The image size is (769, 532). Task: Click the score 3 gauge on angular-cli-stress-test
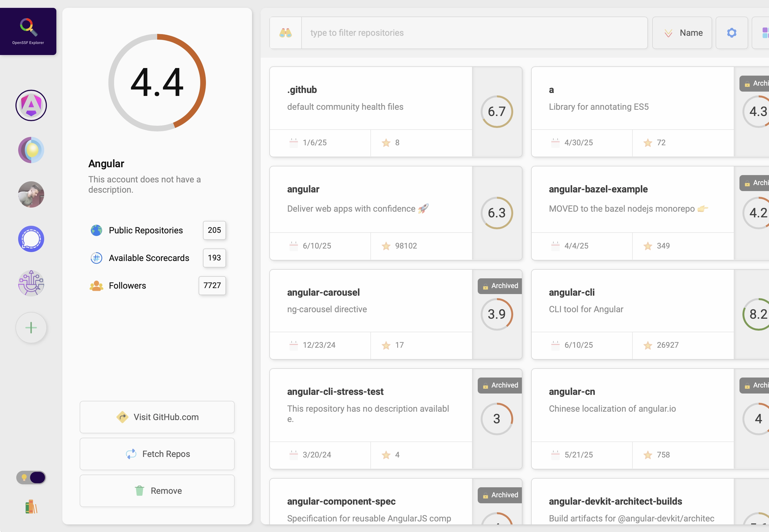[x=497, y=419]
